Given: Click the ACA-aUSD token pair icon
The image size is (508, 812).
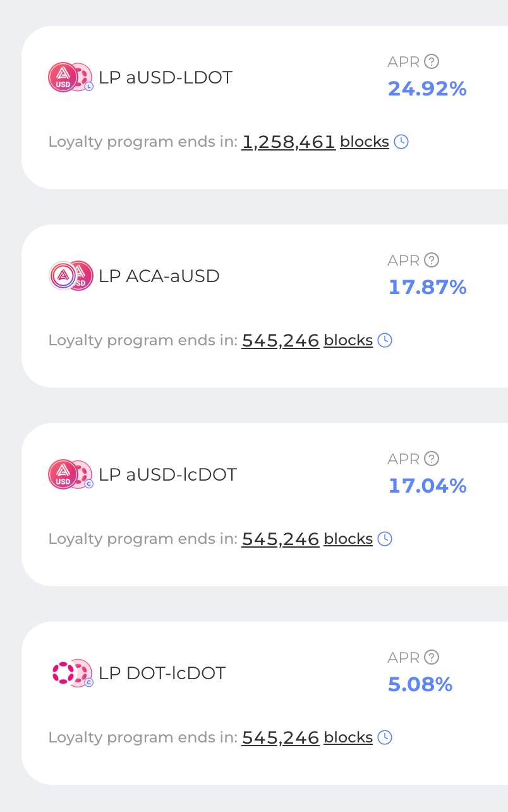Looking at the screenshot, I should [71, 276].
